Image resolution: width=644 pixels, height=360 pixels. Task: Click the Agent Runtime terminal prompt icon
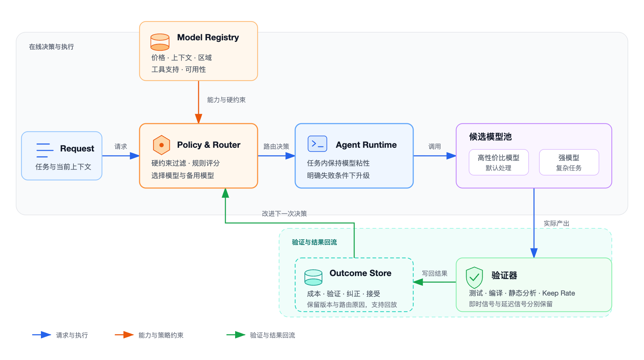(x=317, y=144)
